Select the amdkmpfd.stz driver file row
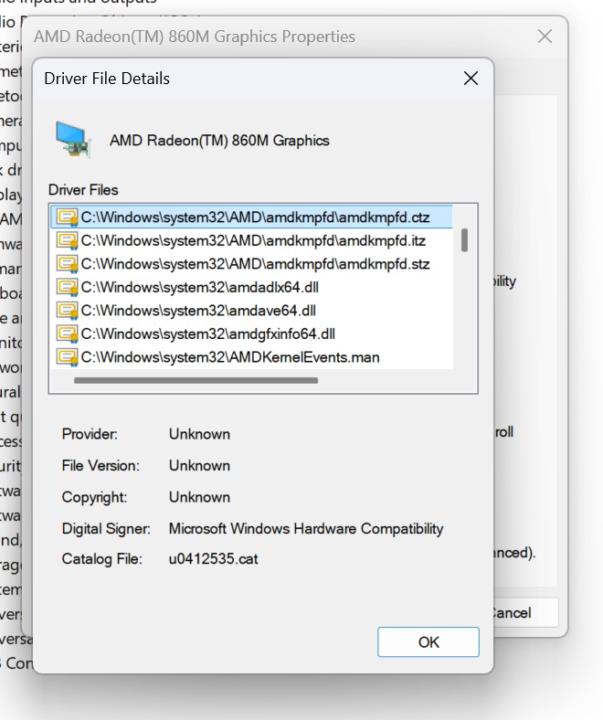 point(252,264)
